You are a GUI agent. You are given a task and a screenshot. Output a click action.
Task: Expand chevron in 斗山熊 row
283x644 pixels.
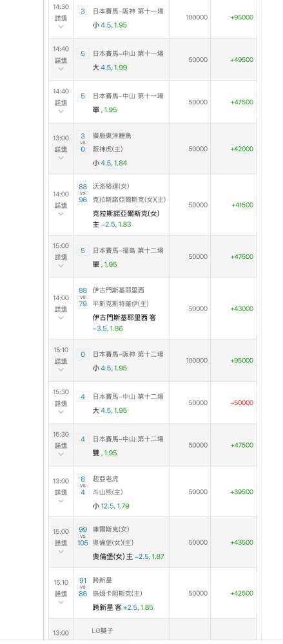click(61, 501)
